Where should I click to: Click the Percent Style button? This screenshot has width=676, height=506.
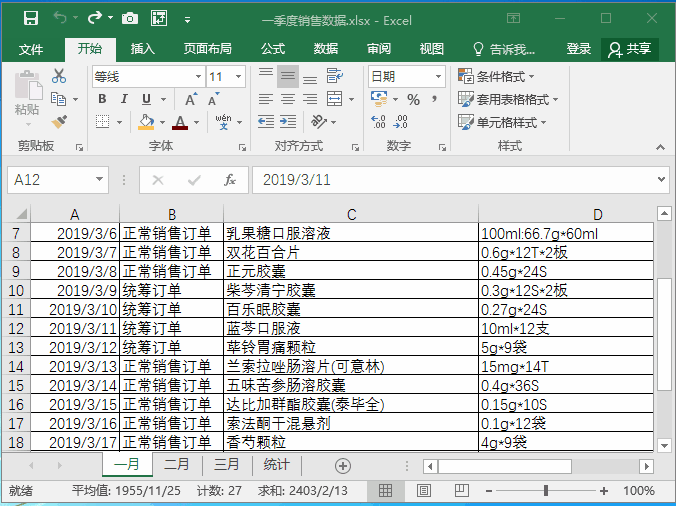click(x=413, y=99)
